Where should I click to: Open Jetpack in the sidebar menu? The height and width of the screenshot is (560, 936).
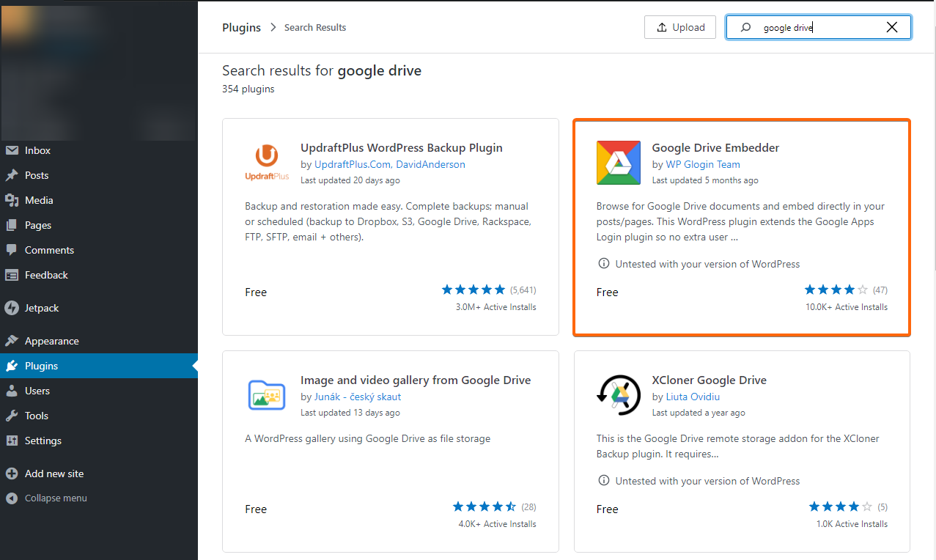(99, 308)
